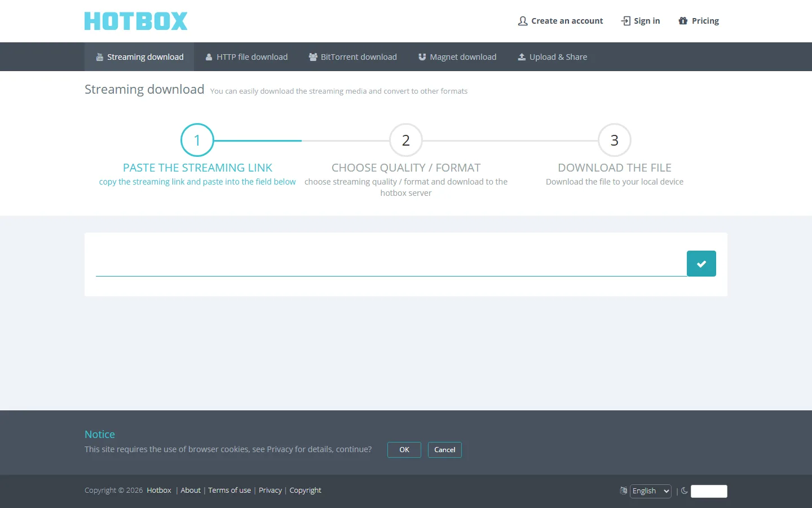812x508 pixels.
Task: Open the Terms of use link
Action: pyautogui.click(x=230, y=491)
